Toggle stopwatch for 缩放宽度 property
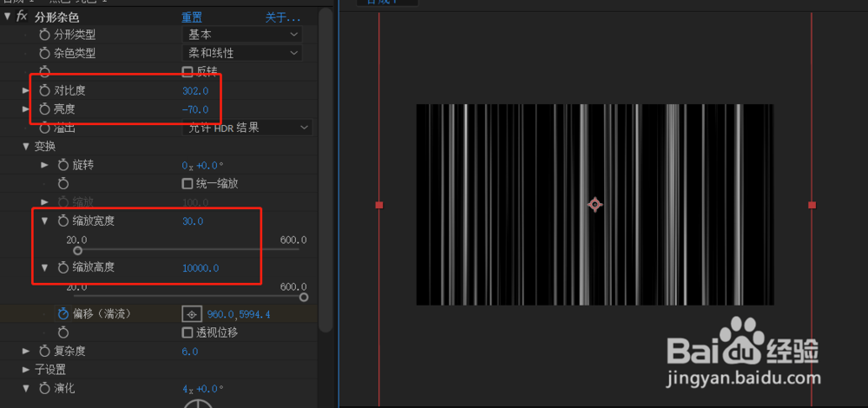This screenshot has height=408, width=868. pyautogui.click(x=63, y=221)
